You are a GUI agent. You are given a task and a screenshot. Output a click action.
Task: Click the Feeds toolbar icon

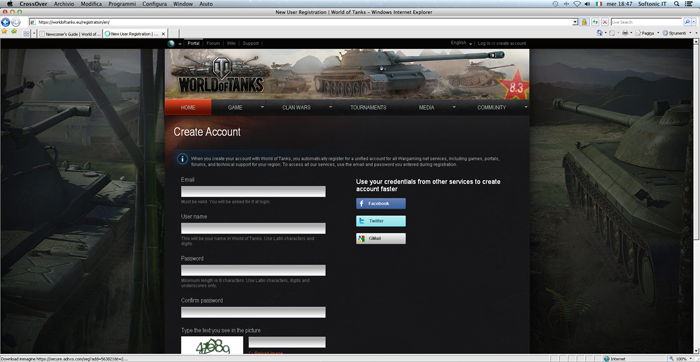(612, 33)
